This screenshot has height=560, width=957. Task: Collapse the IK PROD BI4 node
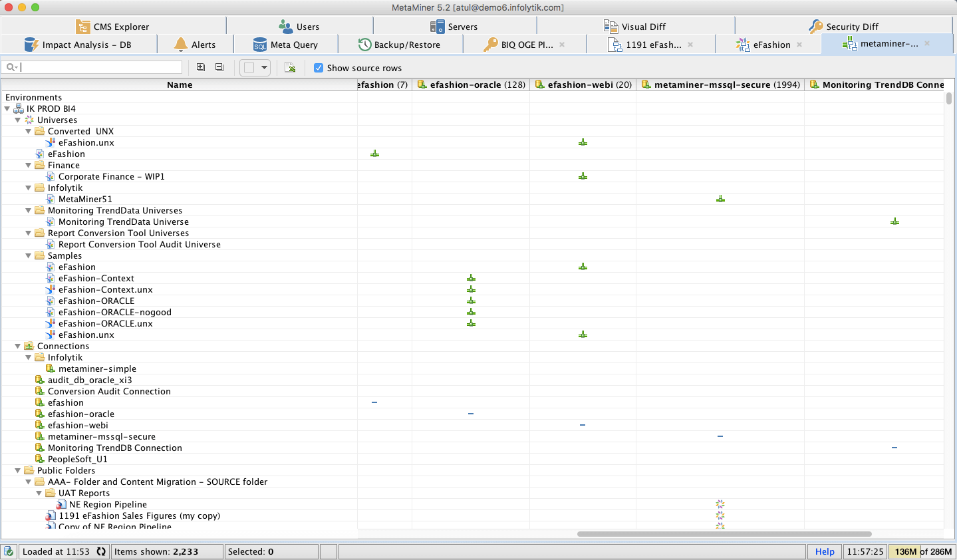point(7,108)
